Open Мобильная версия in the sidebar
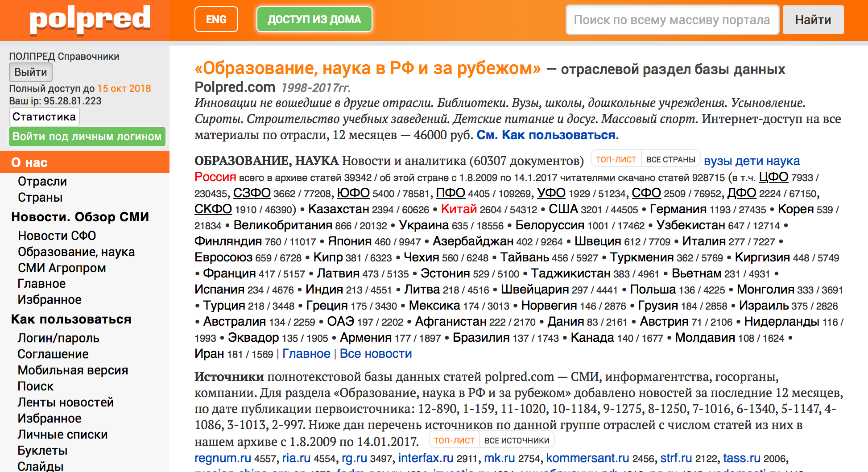The width and height of the screenshot is (868, 472). click(73, 370)
